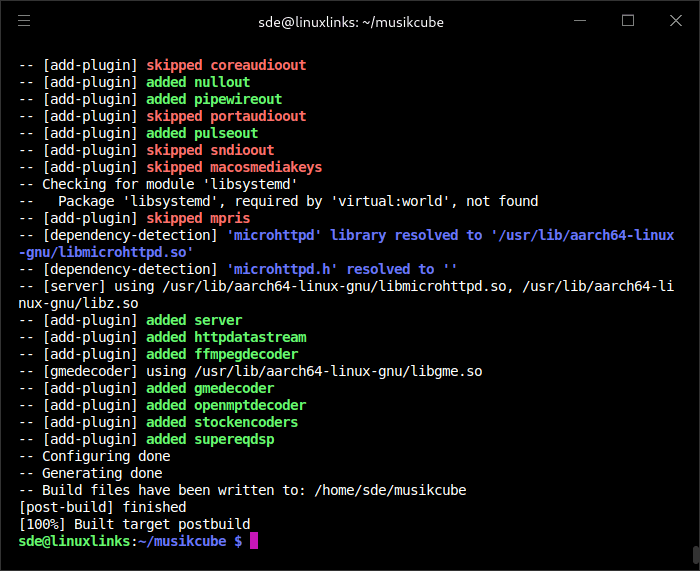This screenshot has width=700, height=571.
Task: Click 'skipped sndioout' line
Action: (x=146, y=150)
